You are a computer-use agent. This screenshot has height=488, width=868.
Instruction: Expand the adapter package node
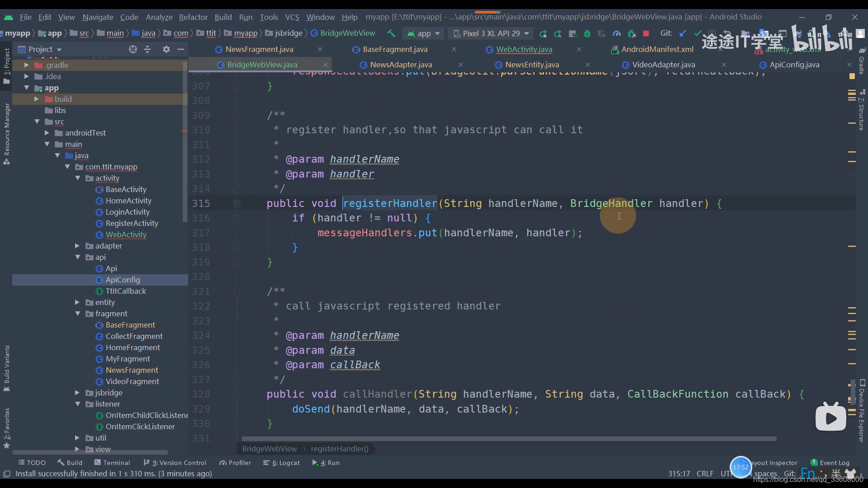pyautogui.click(x=77, y=246)
